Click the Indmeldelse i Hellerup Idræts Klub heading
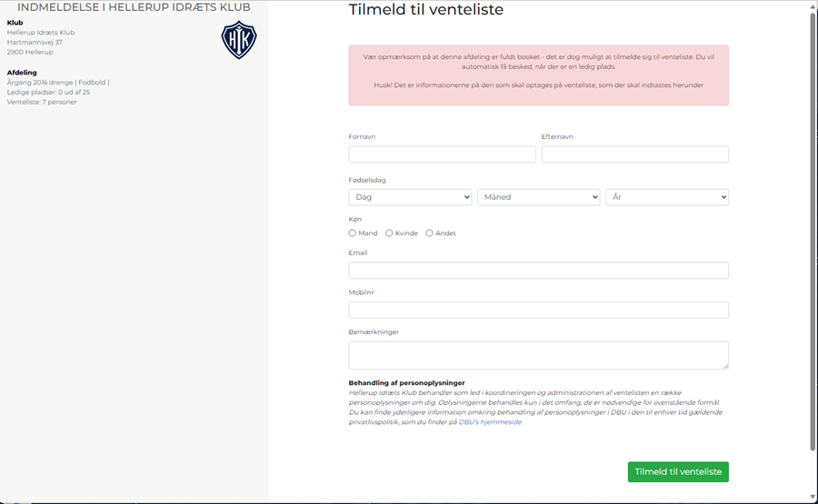818x504 pixels. (x=135, y=7)
